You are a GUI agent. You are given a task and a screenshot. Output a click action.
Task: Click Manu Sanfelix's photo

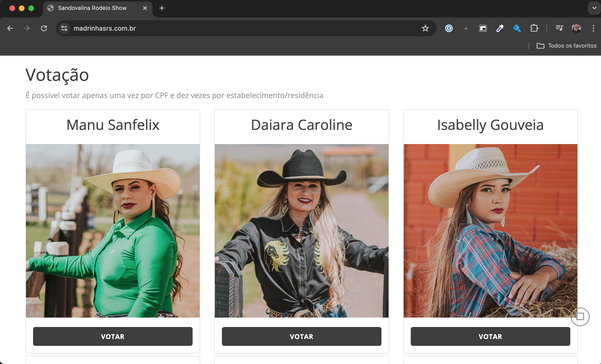click(113, 231)
